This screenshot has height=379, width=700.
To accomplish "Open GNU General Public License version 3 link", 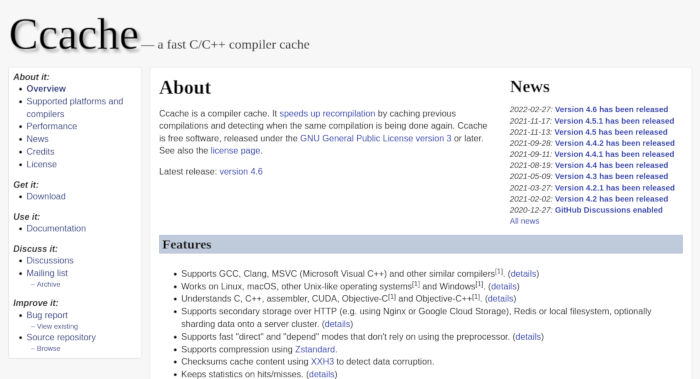I will (x=375, y=138).
